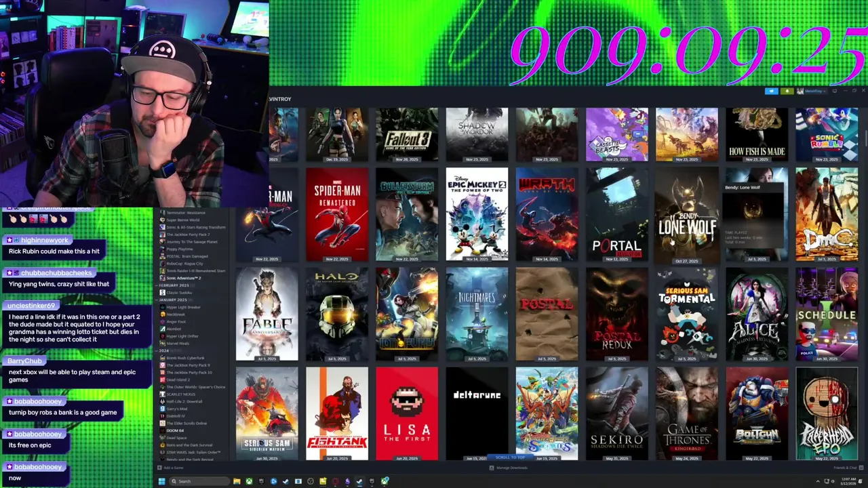Viewport: 868px width, 488px height.
Task: Click the Windows taskbar Search box
Action: pos(199,481)
